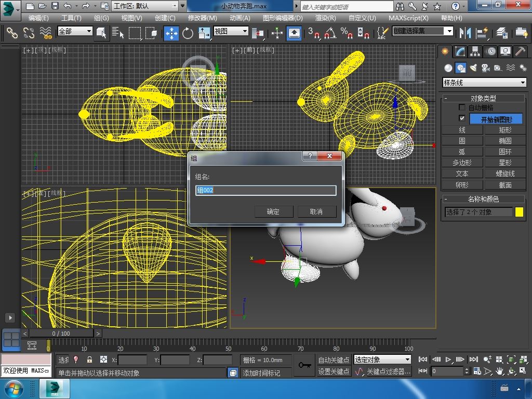This screenshot has height=399, width=532.
Task: Enable the 自动栅格 checkbox
Action: point(462,108)
